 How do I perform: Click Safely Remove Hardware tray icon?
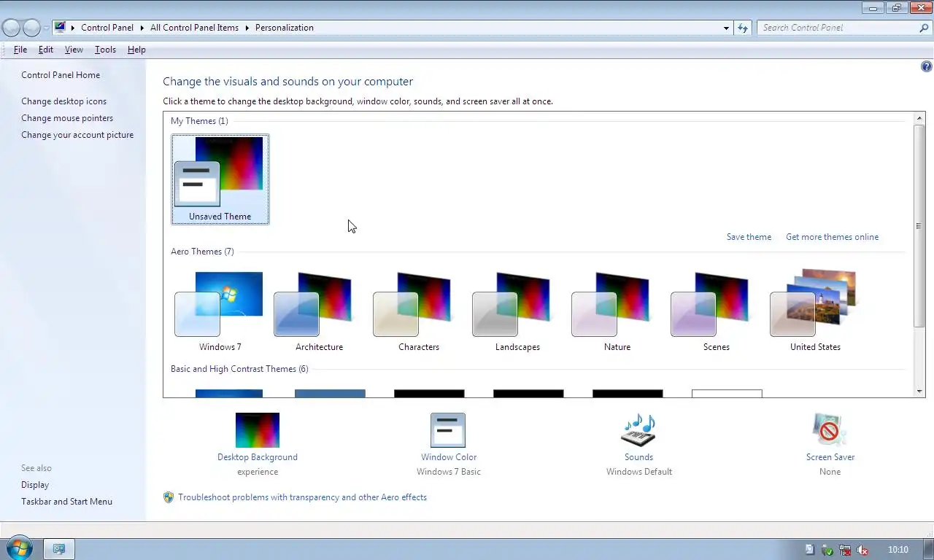tap(827, 550)
